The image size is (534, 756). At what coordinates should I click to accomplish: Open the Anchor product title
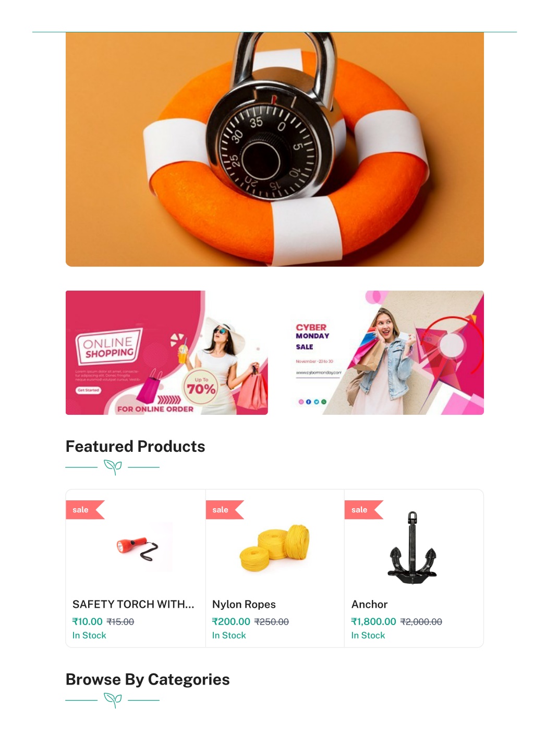coord(370,604)
